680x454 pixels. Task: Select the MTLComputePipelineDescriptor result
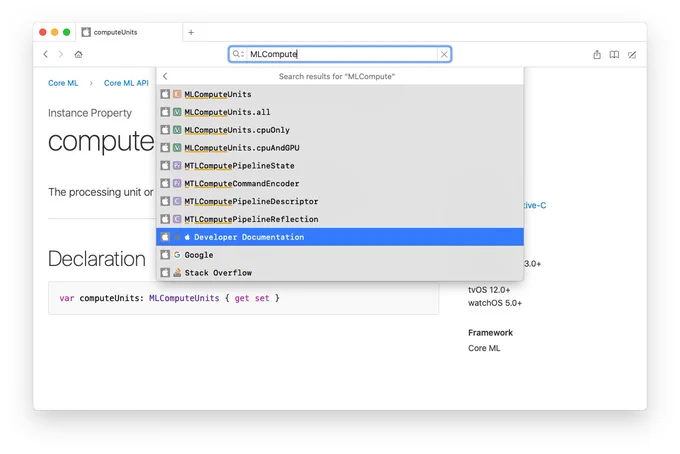pyautogui.click(x=340, y=201)
